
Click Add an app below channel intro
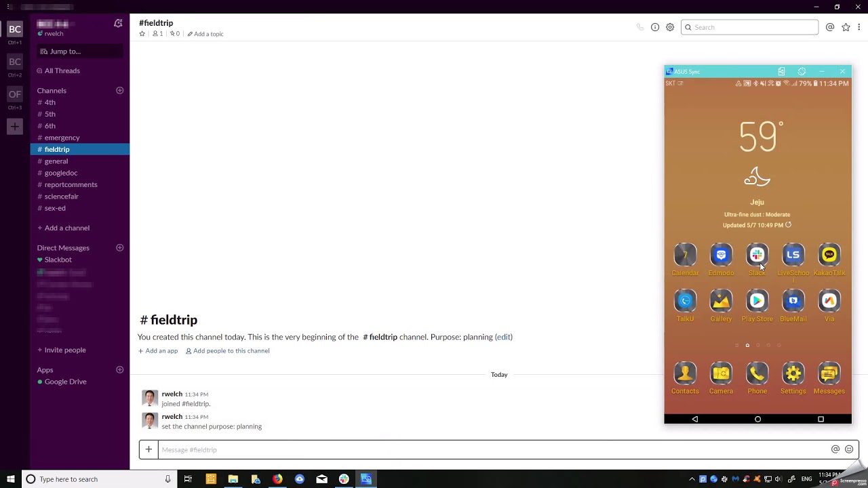(158, 351)
